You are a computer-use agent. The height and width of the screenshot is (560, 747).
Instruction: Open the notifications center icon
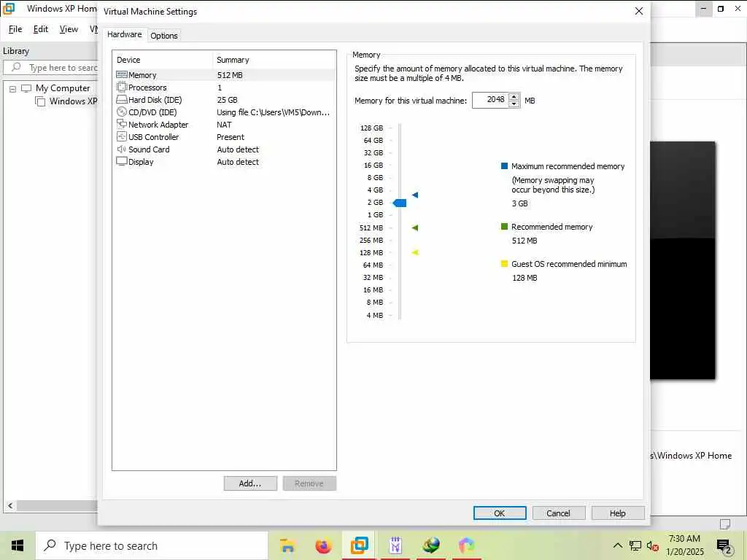click(724, 547)
